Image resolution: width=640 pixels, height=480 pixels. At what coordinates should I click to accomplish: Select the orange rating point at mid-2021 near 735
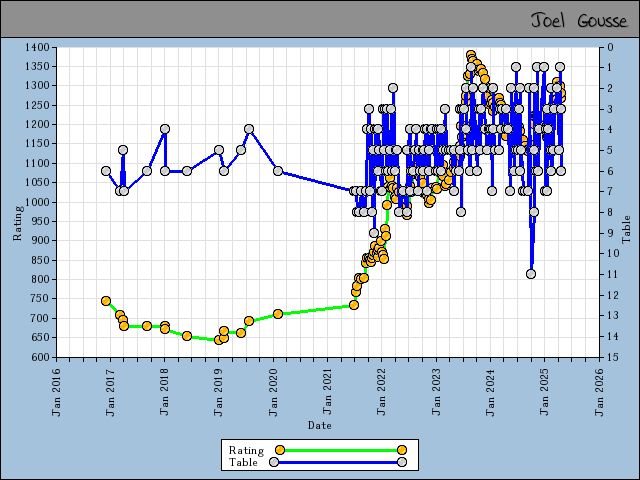pos(354,305)
